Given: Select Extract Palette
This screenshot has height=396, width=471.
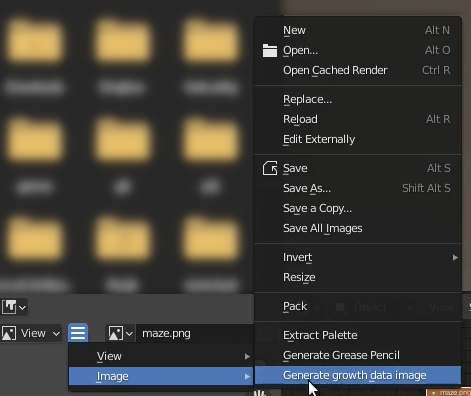Looking at the screenshot, I should pyautogui.click(x=358, y=335).
